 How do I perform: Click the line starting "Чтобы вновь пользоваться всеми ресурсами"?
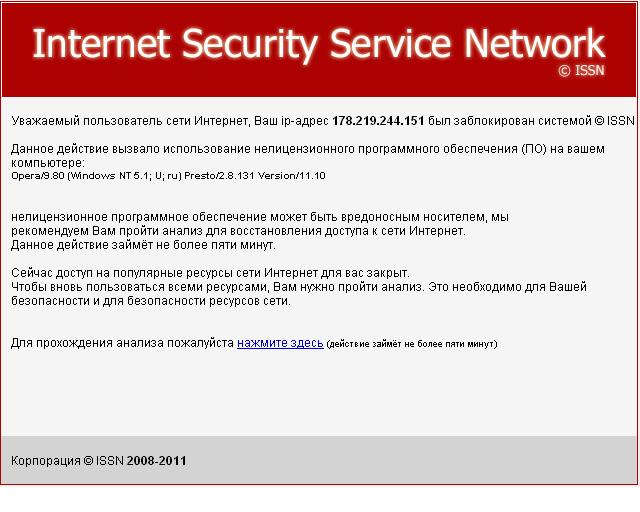pyautogui.click(x=298, y=287)
